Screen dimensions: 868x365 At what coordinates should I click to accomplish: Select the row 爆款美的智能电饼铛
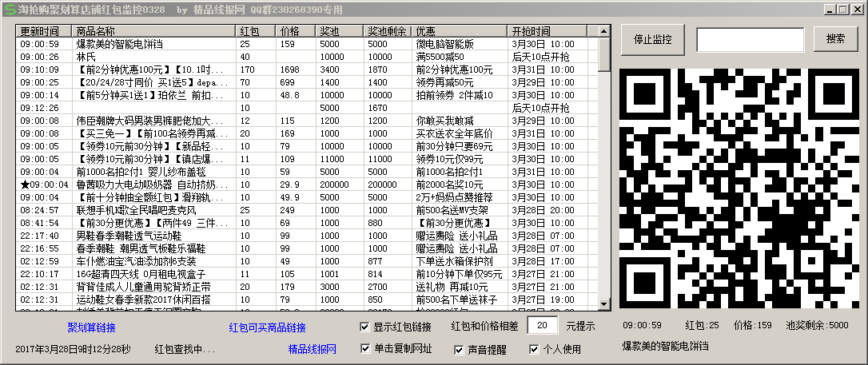pos(307,44)
